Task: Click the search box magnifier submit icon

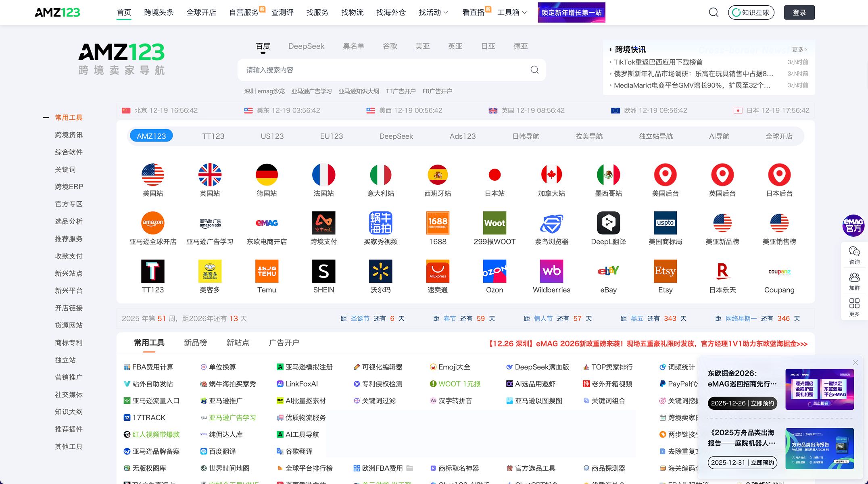Action: point(534,70)
